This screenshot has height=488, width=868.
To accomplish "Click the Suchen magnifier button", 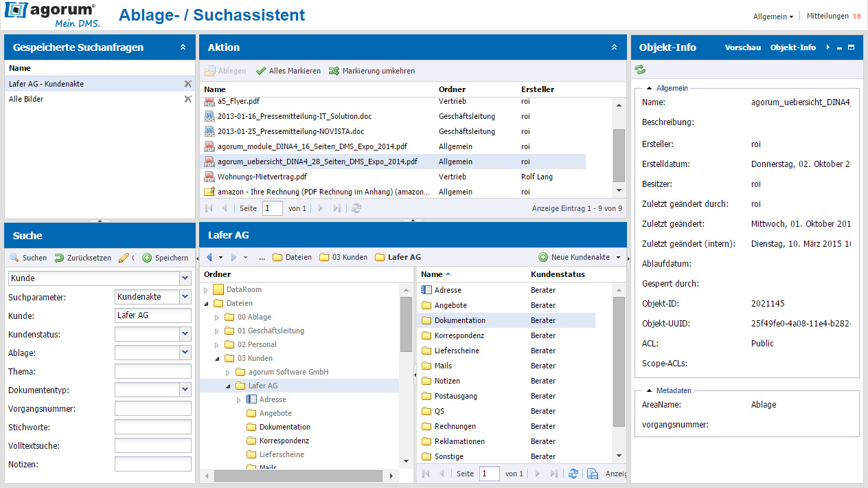I will point(28,258).
